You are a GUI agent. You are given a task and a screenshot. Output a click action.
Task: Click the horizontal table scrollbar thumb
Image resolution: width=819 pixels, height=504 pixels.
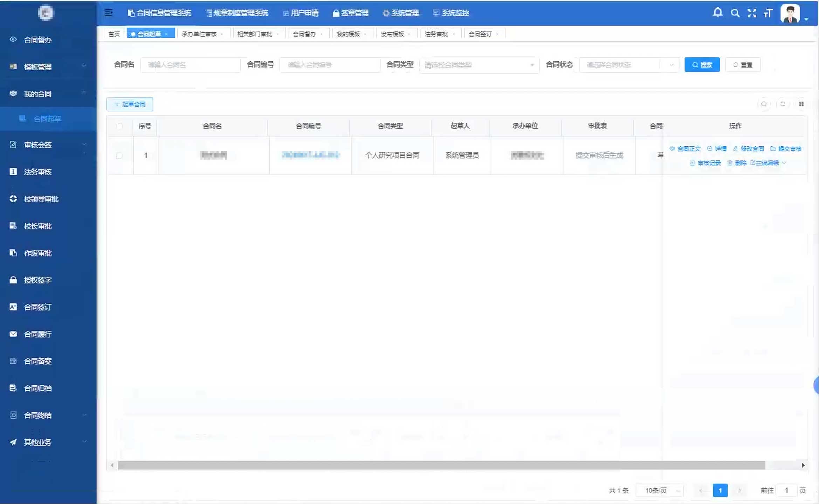coord(441,465)
